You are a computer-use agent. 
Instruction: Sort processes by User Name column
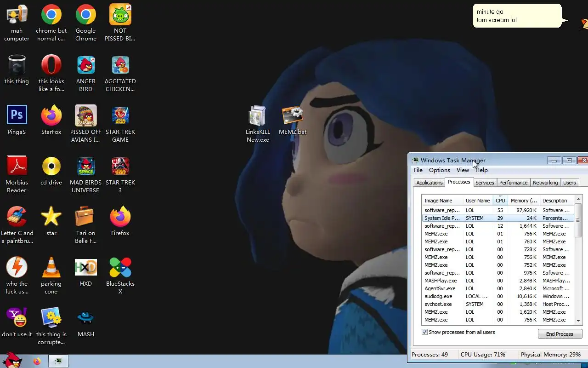pos(478,201)
